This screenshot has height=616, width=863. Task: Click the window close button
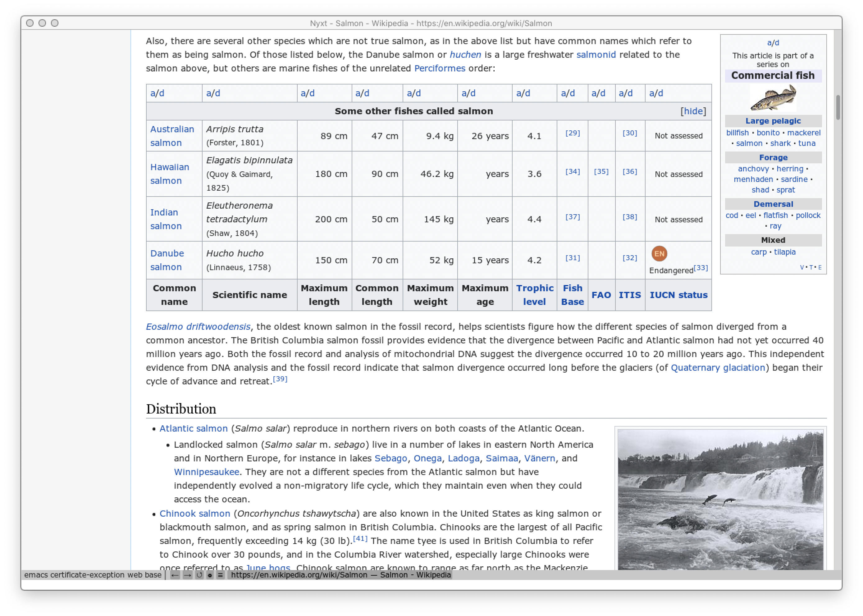click(30, 23)
